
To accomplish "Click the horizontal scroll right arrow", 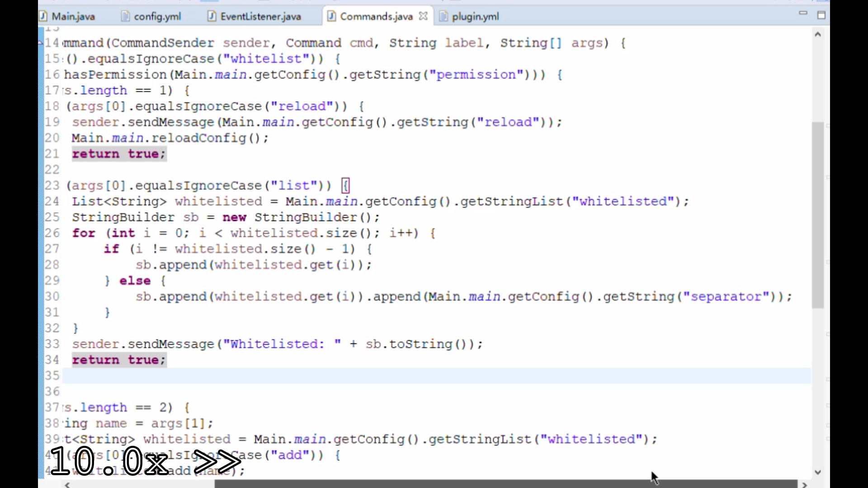I will click(x=804, y=484).
